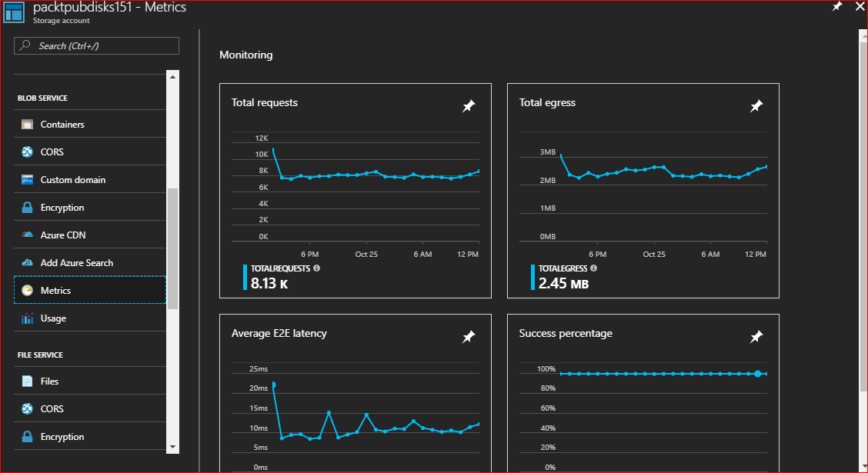Click the magnifier icon in search box

click(25, 46)
